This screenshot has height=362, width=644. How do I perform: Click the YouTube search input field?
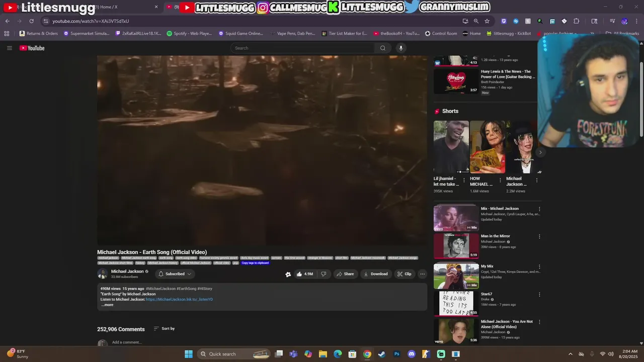point(302,48)
